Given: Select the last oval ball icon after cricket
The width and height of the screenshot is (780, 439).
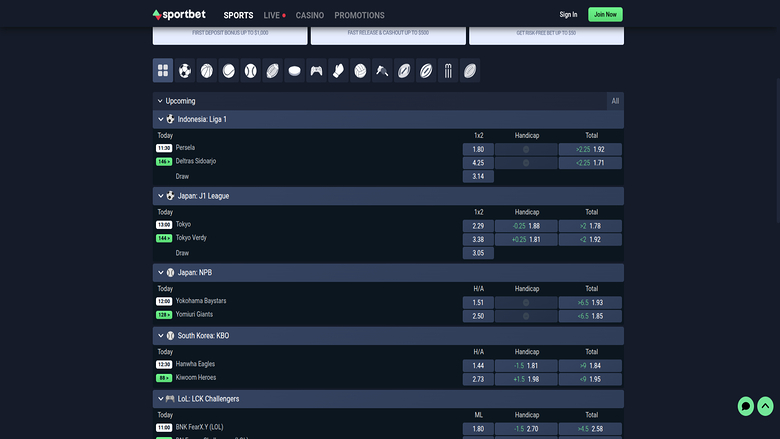Looking at the screenshot, I should [470, 71].
